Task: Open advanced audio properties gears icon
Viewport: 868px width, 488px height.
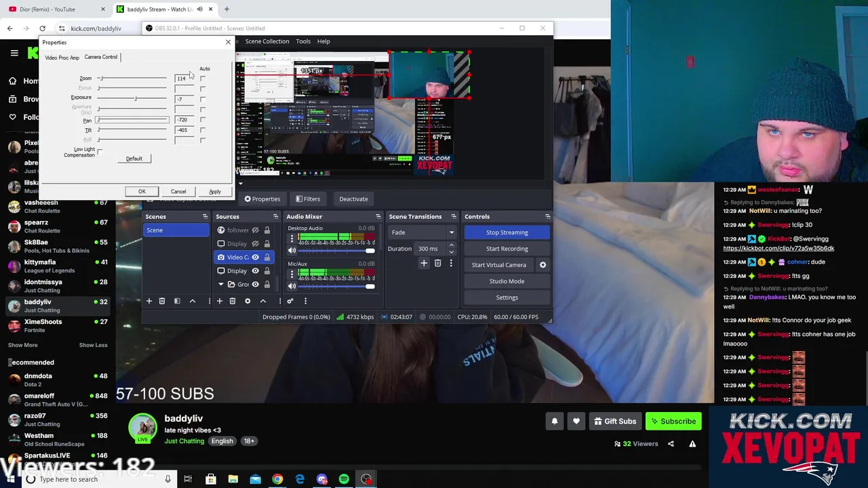Action: [x=290, y=301]
